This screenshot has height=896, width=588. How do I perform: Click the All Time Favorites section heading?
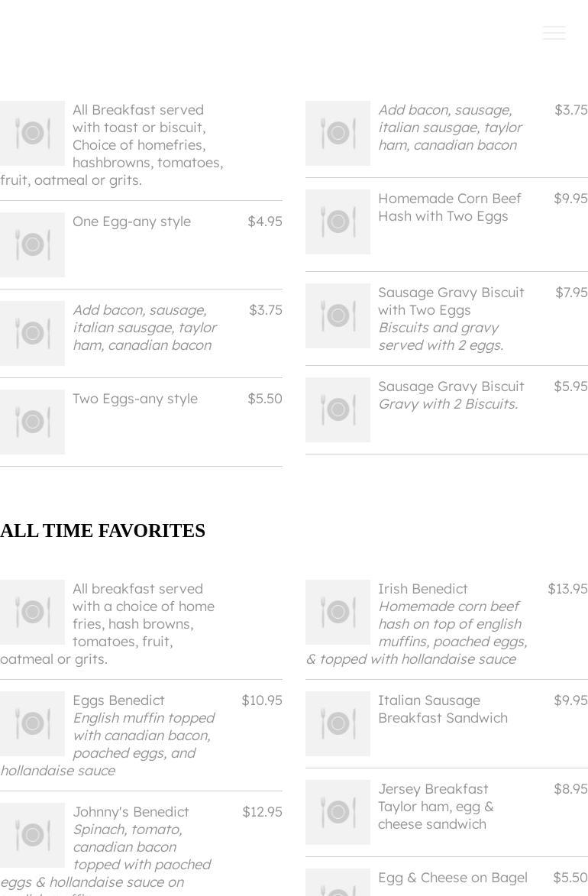102,531
